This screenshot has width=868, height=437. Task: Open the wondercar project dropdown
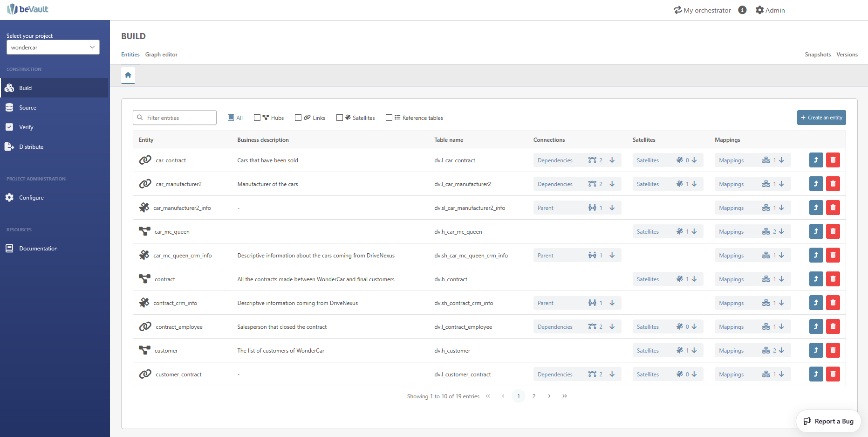coord(53,47)
